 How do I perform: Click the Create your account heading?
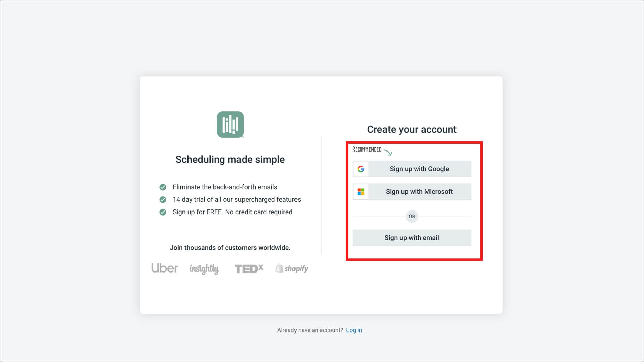(412, 129)
